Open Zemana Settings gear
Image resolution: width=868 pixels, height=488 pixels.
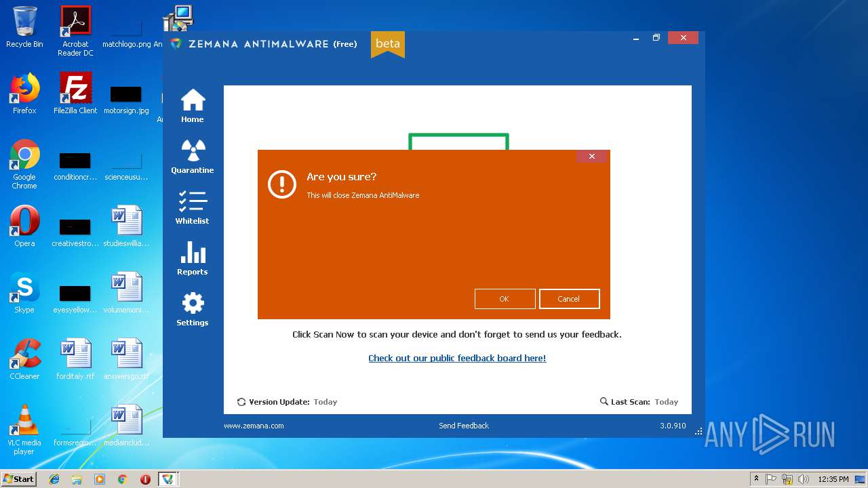click(x=193, y=309)
